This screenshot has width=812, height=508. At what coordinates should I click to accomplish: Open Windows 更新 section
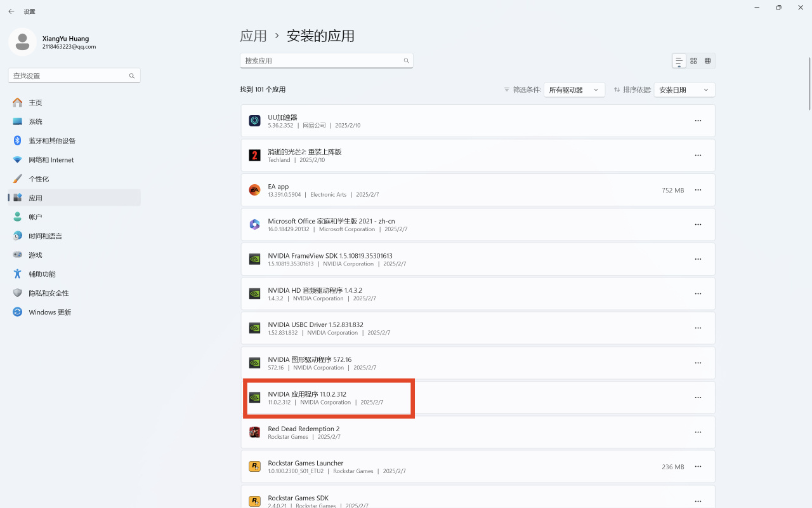[x=74, y=312]
